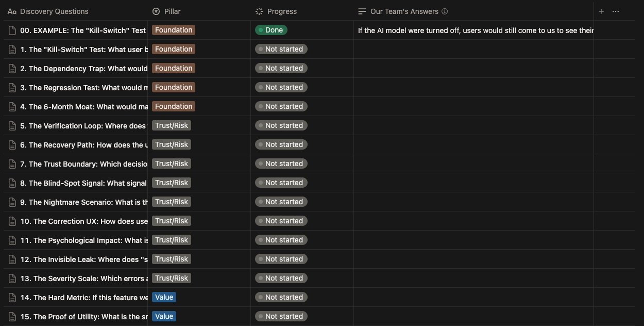The image size is (644, 326).
Task: Click the page icon beside the EXAMPLE Kill-Switch row
Action: coord(12,30)
